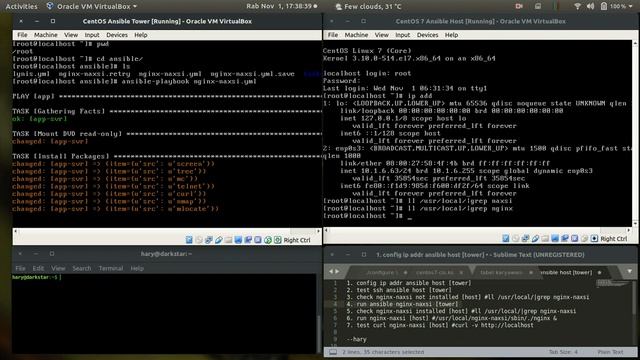The height and width of the screenshot is (360, 640).
Task: Open Terminal menu in hary@darkstar terminal
Action: (111, 268)
